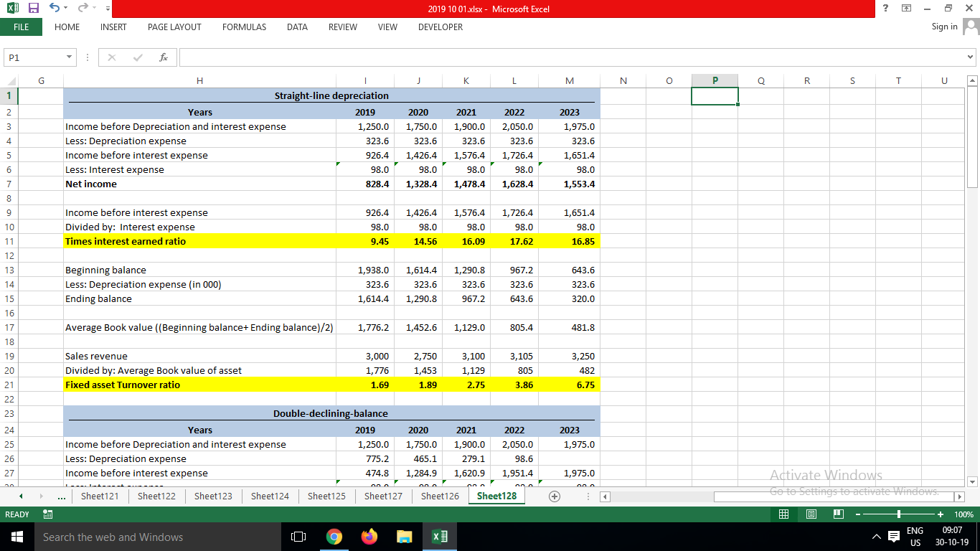Switch to Normal view icon
Screen dimensions: 980x551
pyautogui.click(x=785, y=514)
